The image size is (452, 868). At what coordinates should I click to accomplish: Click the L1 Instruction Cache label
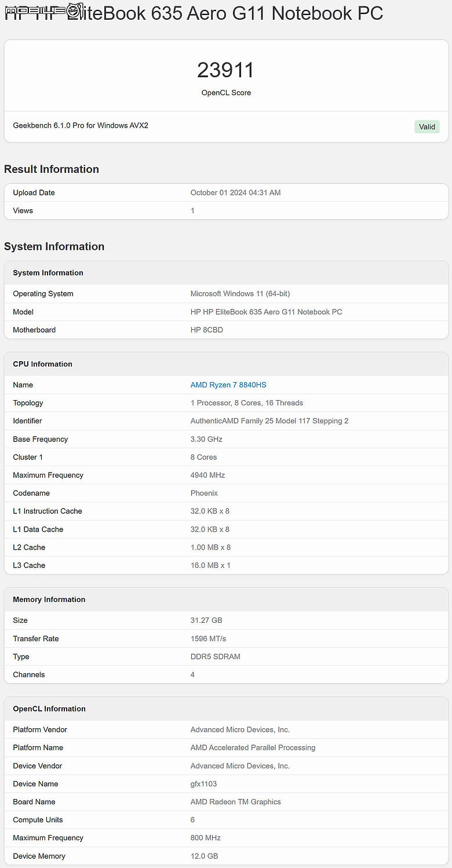click(48, 511)
